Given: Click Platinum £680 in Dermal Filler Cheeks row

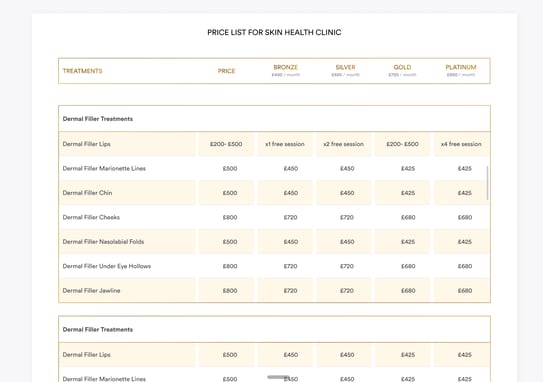Looking at the screenshot, I should [465, 217].
